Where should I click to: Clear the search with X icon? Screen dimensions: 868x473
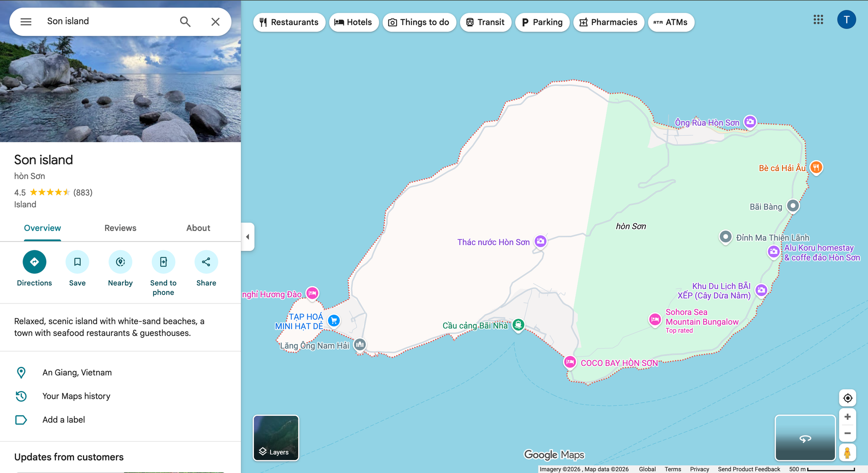215,22
